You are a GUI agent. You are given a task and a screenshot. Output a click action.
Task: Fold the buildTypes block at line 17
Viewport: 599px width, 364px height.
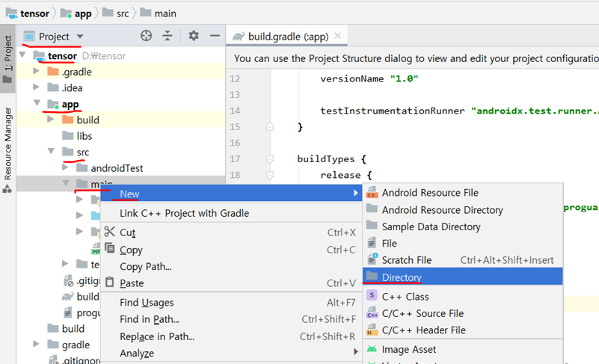click(270, 158)
